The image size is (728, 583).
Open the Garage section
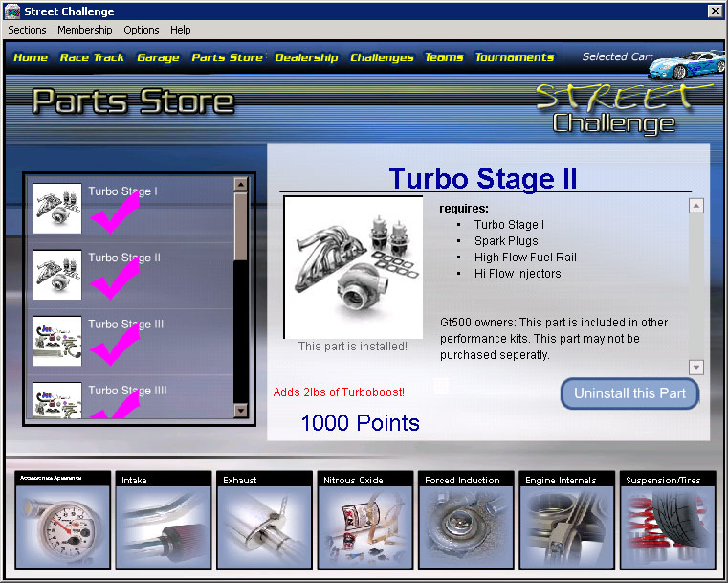coord(158,57)
